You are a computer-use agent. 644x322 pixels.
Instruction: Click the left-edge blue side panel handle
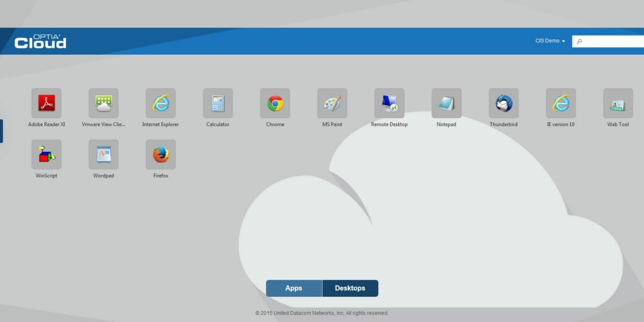1,131
